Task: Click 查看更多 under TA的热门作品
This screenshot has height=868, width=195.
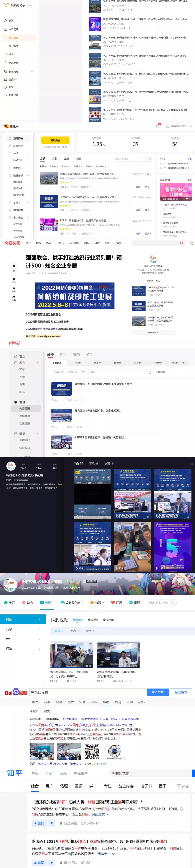Action: tap(153, 332)
